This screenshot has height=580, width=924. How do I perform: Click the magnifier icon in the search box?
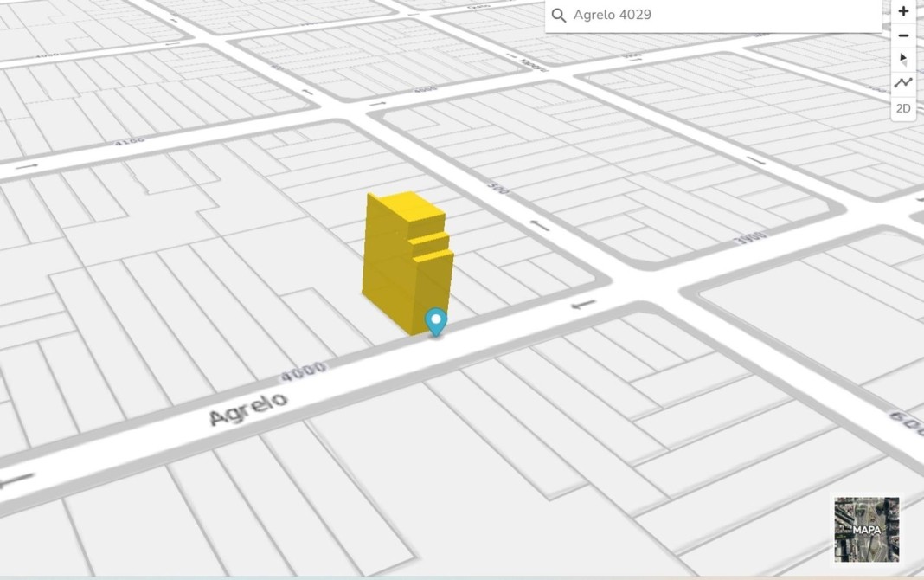(x=559, y=16)
